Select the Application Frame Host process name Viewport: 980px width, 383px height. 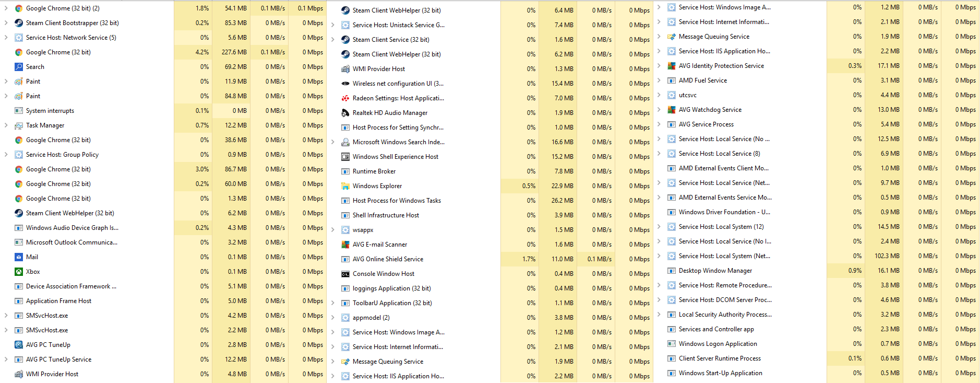pos(58,301)
